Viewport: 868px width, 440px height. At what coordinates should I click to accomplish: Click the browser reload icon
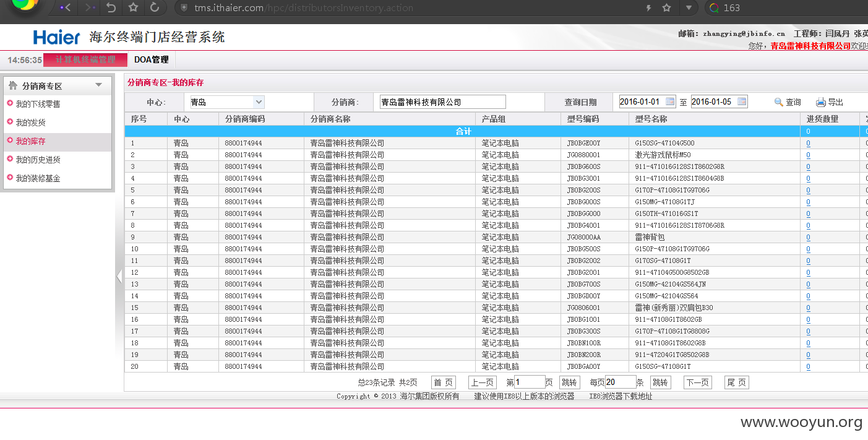click(x=155, y=7)
